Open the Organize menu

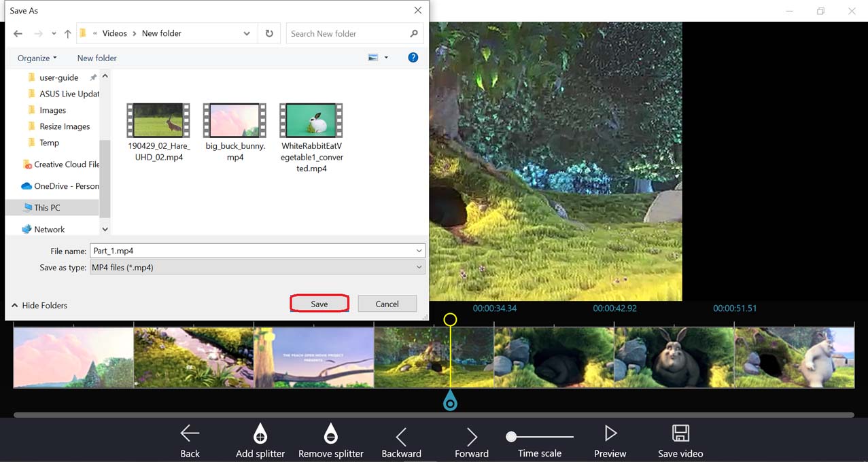click(37, 58)
